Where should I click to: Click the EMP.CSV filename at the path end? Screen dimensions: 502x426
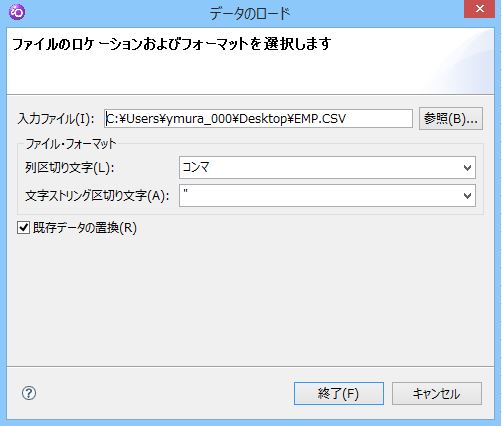[x=320, y=119]
